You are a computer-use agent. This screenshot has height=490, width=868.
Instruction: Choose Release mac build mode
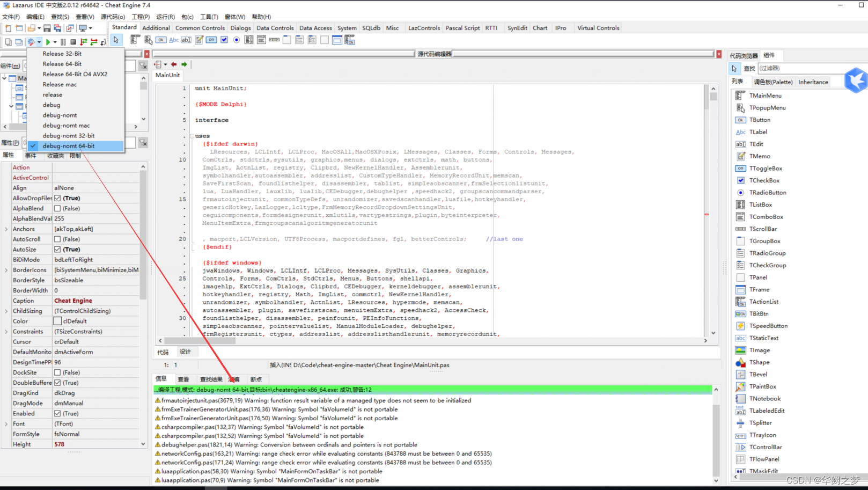point(75,84)
